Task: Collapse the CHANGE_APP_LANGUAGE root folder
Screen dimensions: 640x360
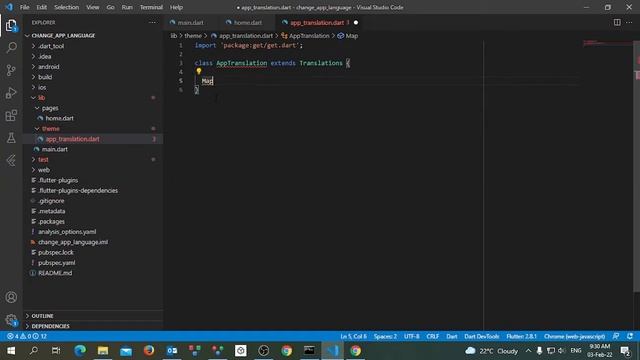Action: pyautogui.click(x=63, y=36)
